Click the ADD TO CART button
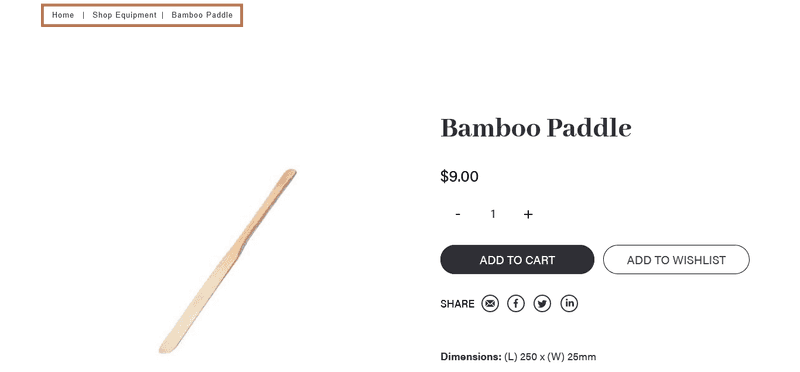800x372 pixels. [x=517, y=260]
